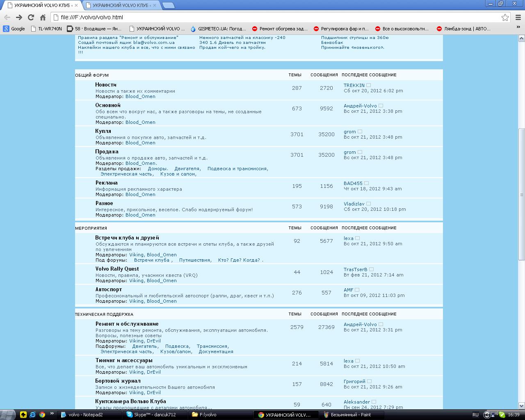The image size is (525, 420).
Task: Switch keyboard language via RU indicator
Action: 475,415
